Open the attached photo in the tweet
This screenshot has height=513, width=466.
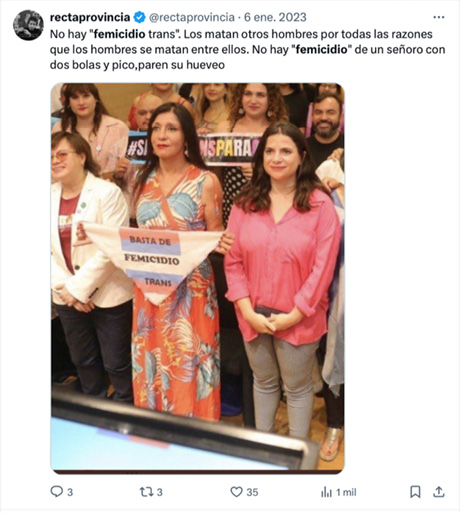pos(198,278)
